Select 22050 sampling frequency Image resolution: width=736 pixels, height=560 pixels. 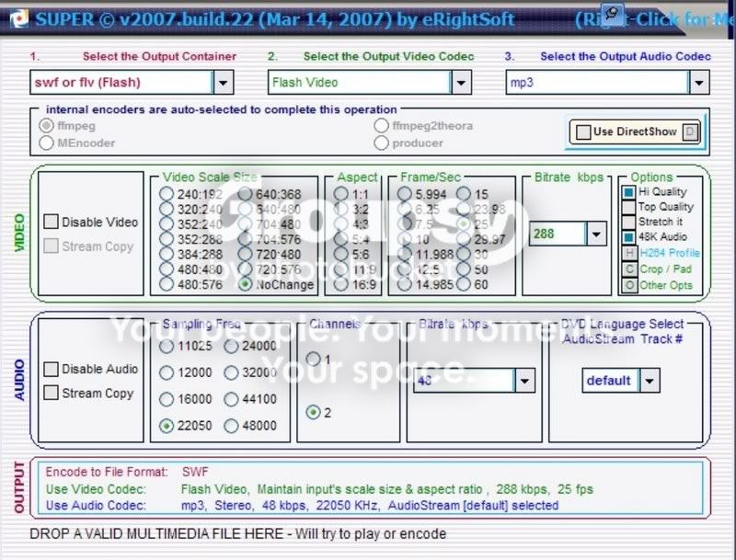click(x=167, y=426)
